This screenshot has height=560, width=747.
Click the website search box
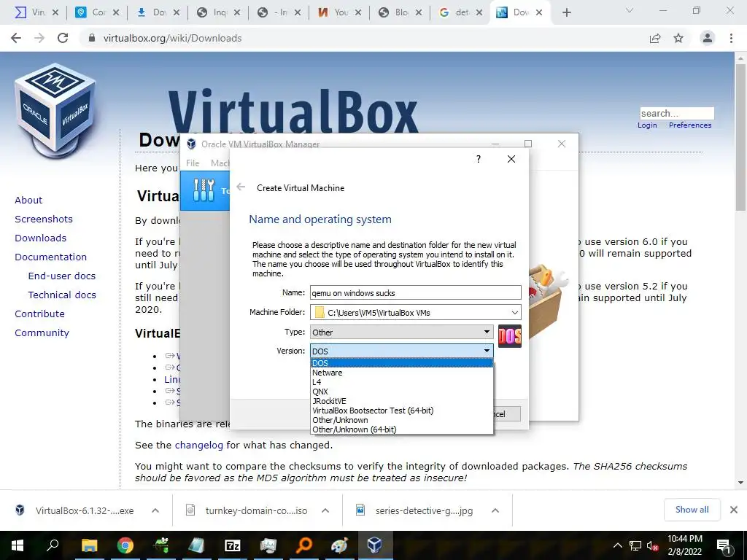677,113
